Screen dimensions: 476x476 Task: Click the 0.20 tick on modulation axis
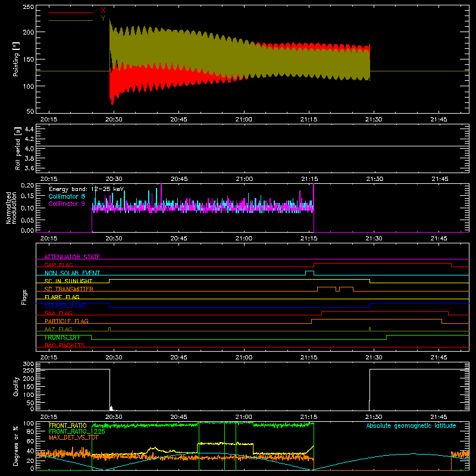pyautogui.click(x=27, y=185)
